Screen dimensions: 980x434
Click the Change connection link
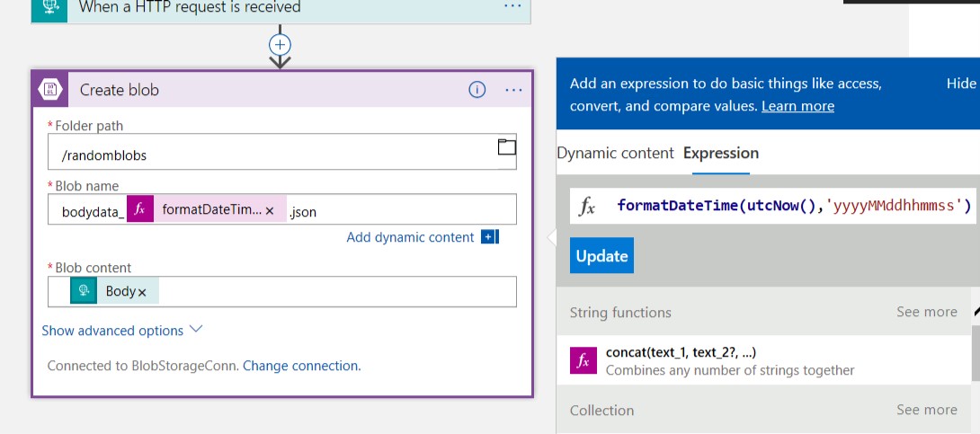pos(301,366)
